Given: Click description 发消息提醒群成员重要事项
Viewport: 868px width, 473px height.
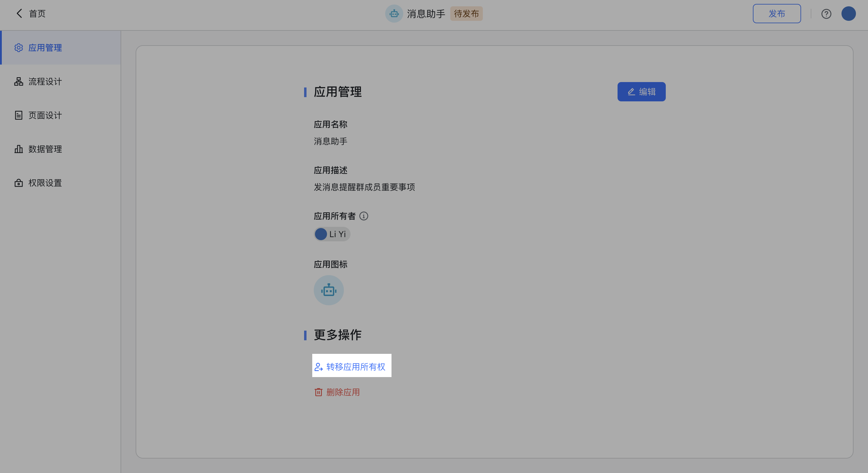Looking at the screenshot, I should click(364, 187).
